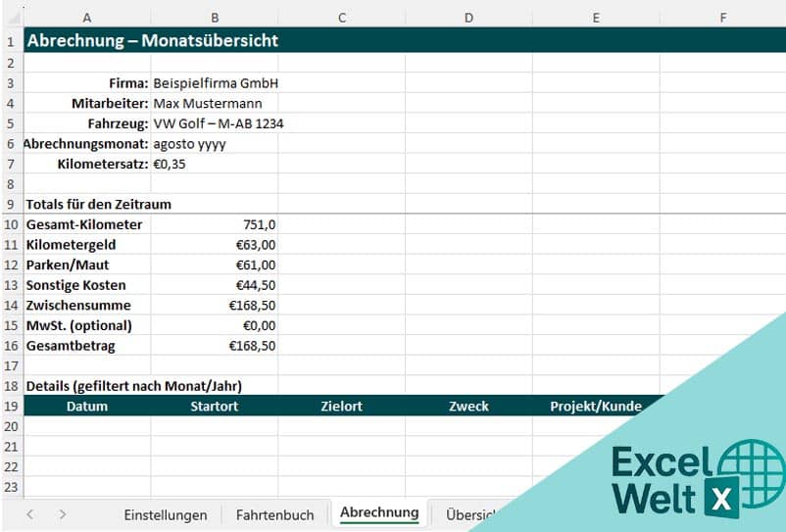Click the Zielort table header cell
786x532 pixels.
pos(341,406)
